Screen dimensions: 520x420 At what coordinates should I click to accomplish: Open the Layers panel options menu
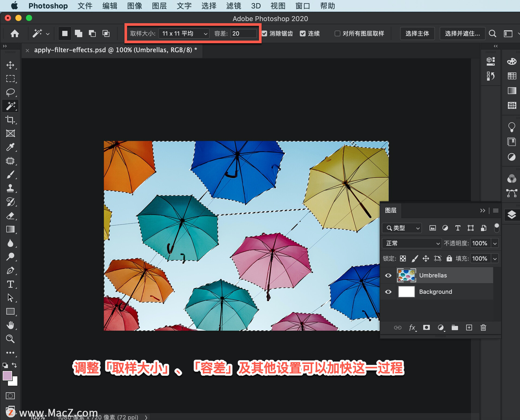pyautogui.click(x=496, y=211)
